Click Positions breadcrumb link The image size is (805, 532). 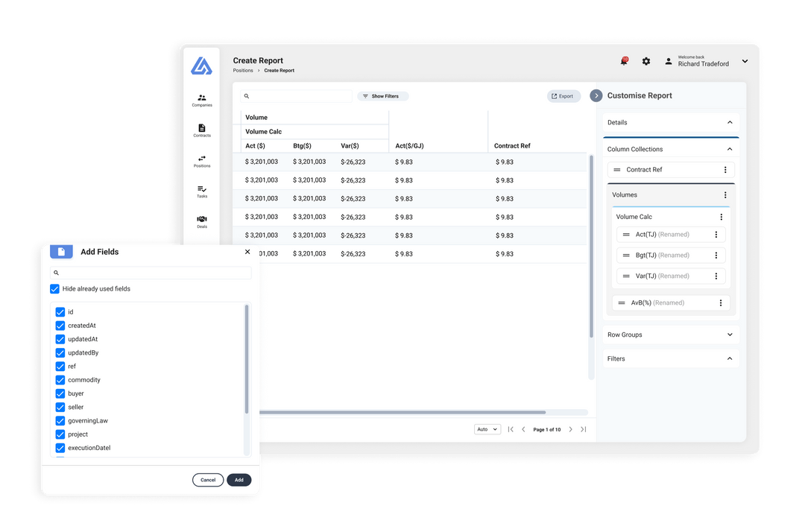pyautogui.click(x=243, y=71)
